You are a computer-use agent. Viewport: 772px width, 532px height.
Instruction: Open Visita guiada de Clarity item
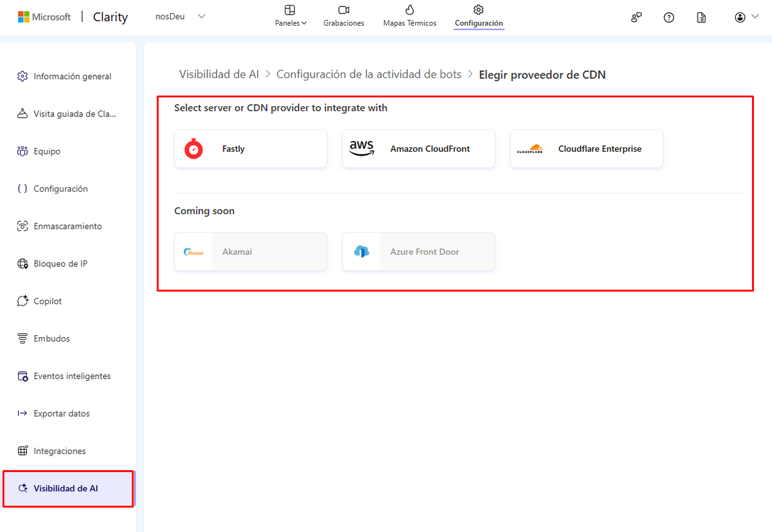(x=68, y=114)
